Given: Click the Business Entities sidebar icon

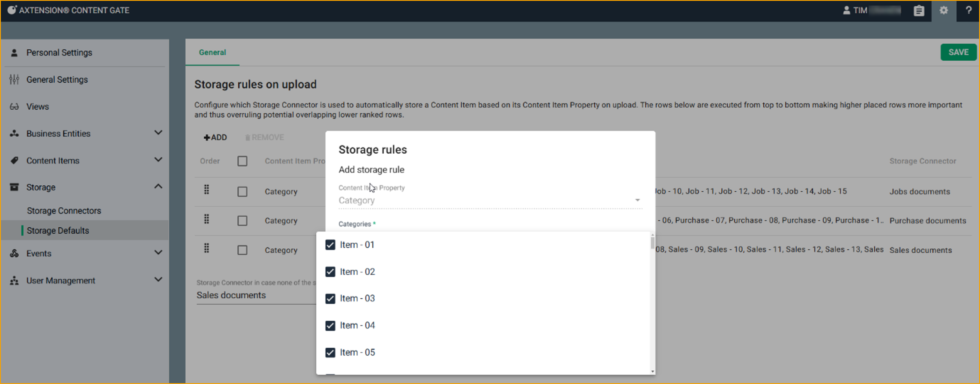Looking at the screenshot, I should click(x=14, y=134).
